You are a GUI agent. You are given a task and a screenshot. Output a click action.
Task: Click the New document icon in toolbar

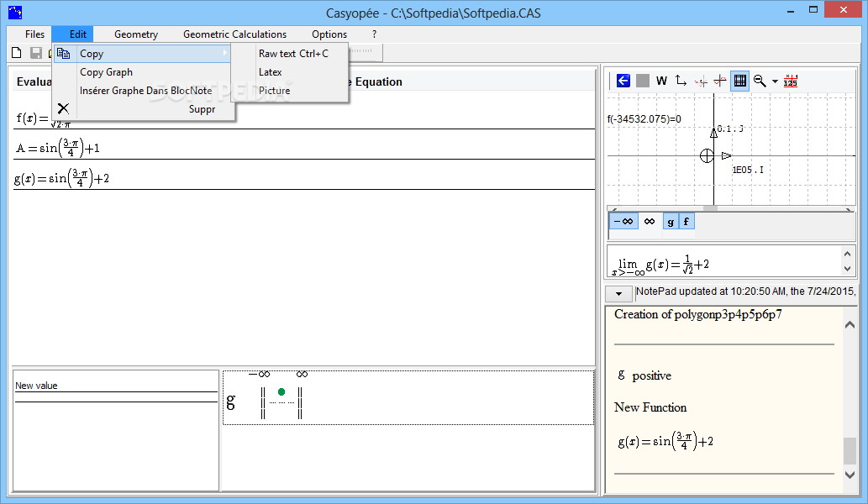pyautogui.click(x=17, y=53)
